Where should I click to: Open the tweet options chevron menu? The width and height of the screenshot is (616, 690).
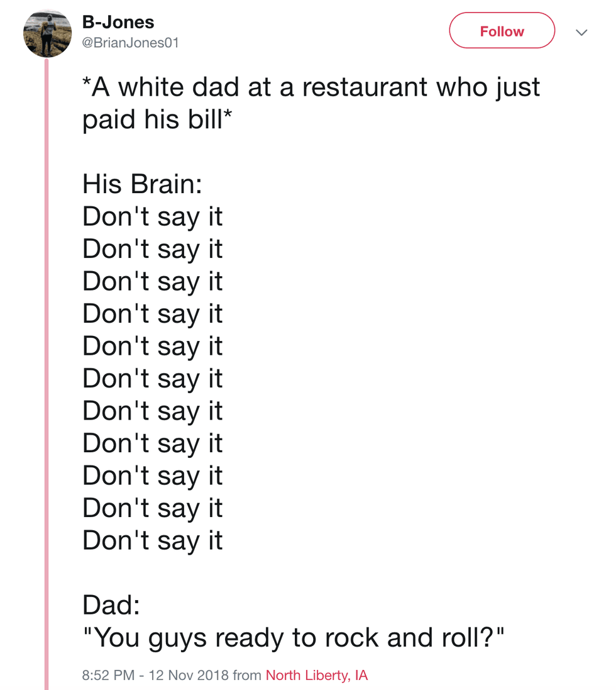click(582, 32)
